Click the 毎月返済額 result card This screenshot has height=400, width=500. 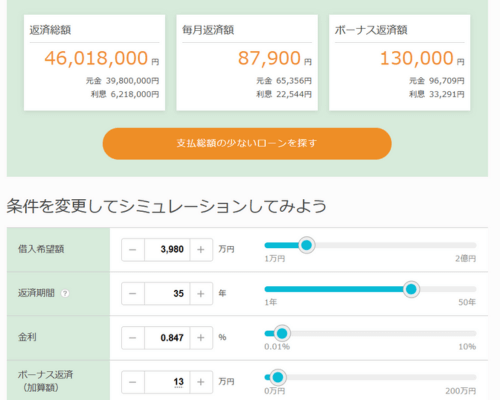click(x=247, y=63)
